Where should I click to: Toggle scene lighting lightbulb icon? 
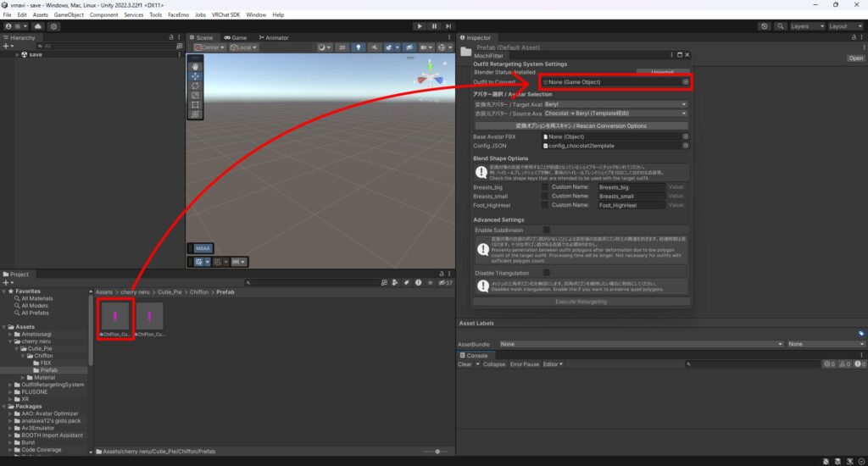(x=359, y=48)
